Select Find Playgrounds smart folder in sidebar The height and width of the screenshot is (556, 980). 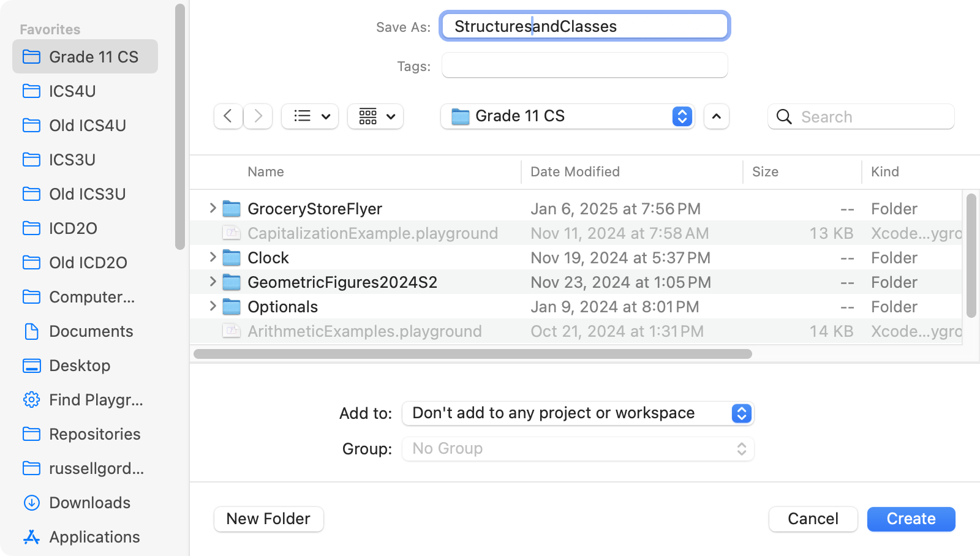pos(96,400)
